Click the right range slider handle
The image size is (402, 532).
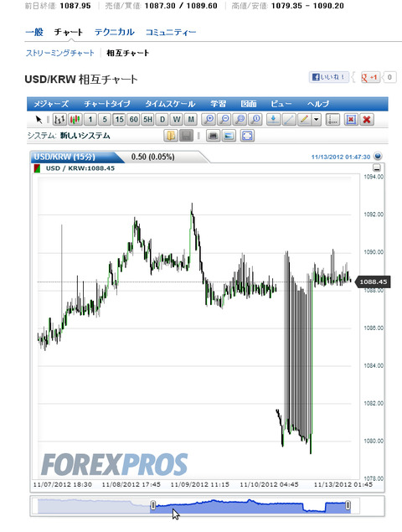pyautogui.click(x=348, y=505)
